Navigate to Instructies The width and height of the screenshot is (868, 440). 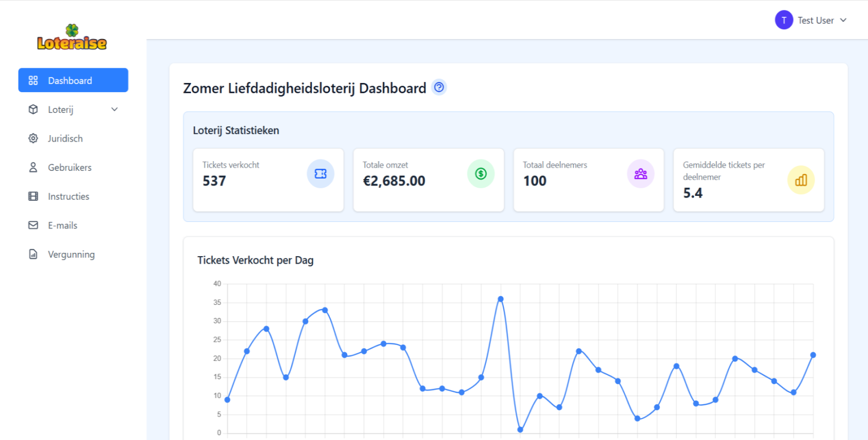(x=68, y=196)
